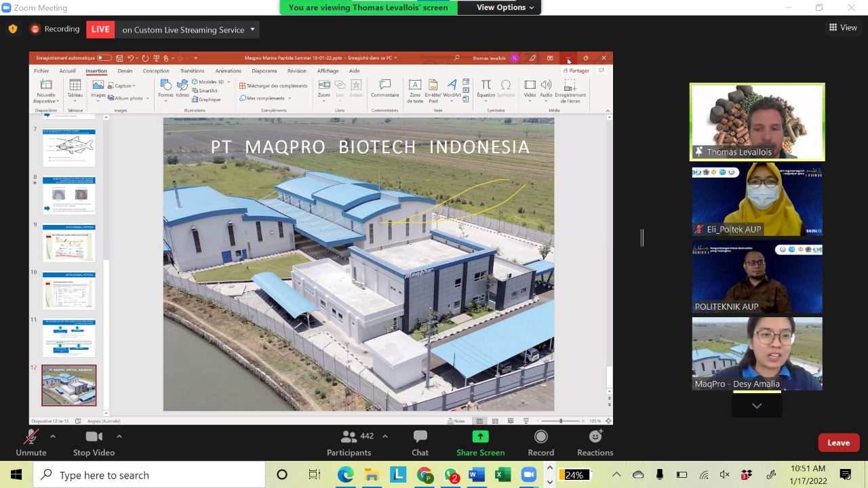
Task: Switch to Animations tab
Action: [x=228, y=70]
